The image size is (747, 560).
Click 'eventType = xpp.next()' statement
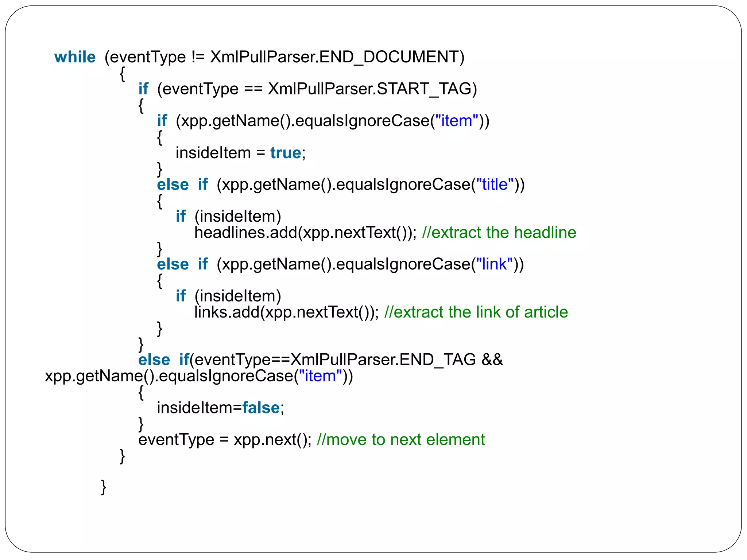(224, 440)
